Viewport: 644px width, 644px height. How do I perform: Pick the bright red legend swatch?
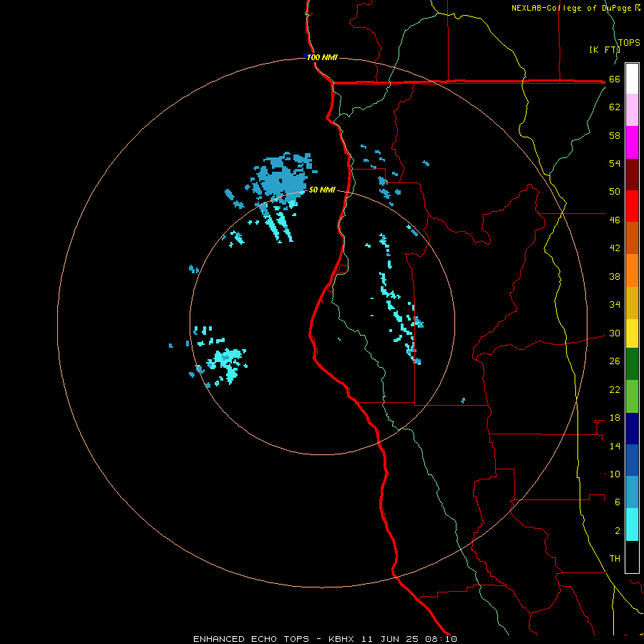632,206
